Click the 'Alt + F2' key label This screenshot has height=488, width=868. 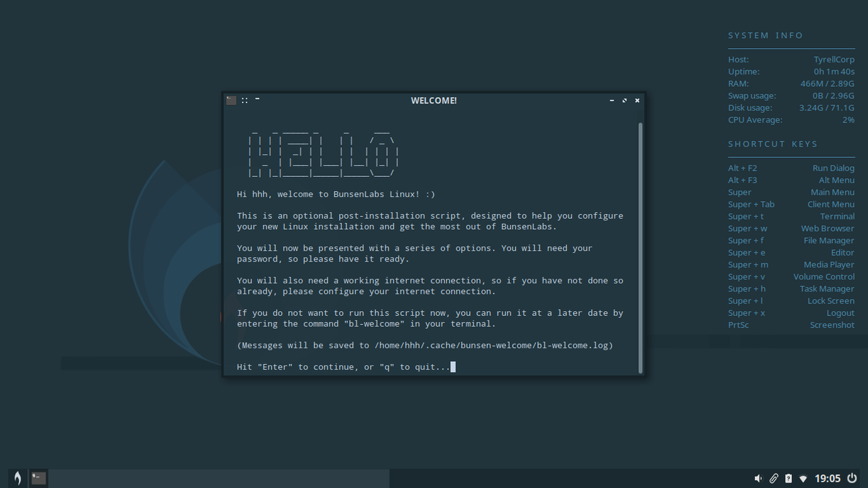point(743,168)
